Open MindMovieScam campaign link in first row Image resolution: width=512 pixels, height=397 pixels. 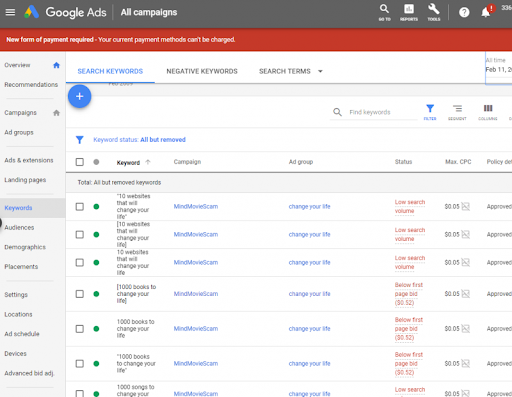click(x=196, y=207)
